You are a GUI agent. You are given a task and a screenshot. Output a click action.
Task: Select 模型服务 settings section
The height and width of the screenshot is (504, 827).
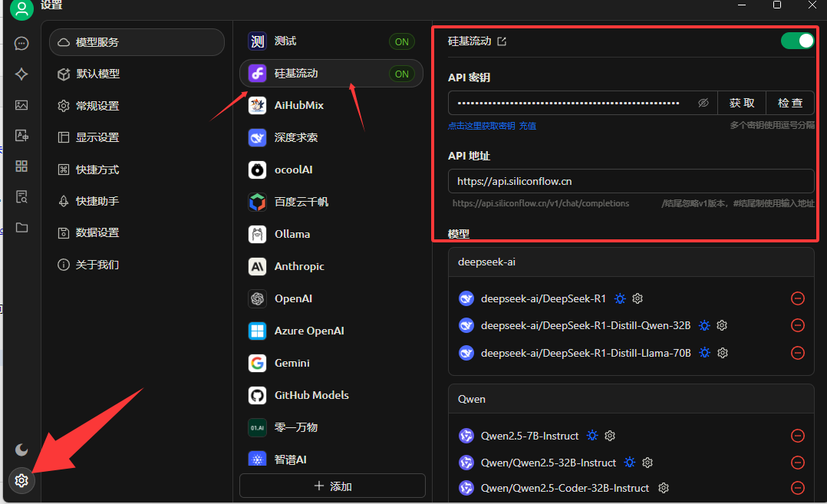[x=137, y=42]
